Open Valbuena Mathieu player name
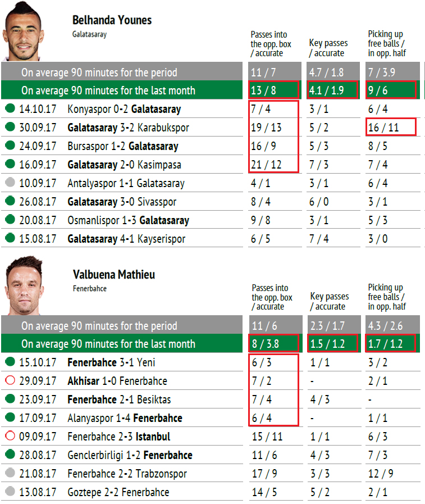Image resolution: width=425 pixels, height=504 pixels. point(114,275)
